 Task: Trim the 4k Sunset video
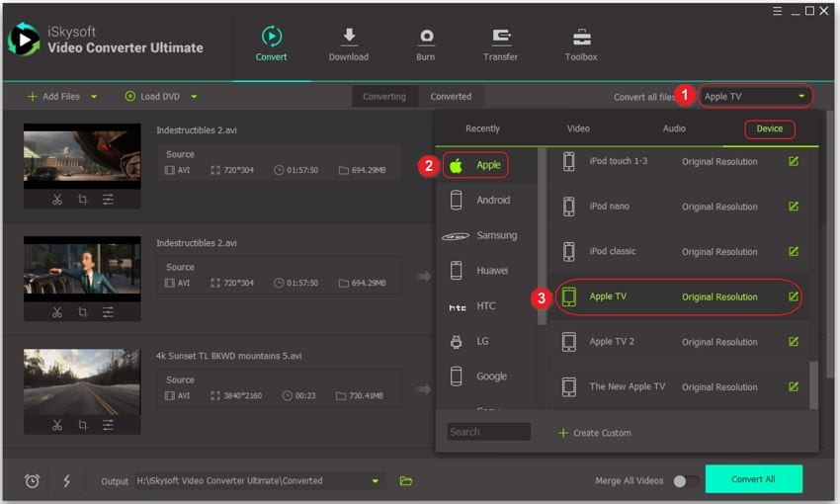[x=57, y=425]
